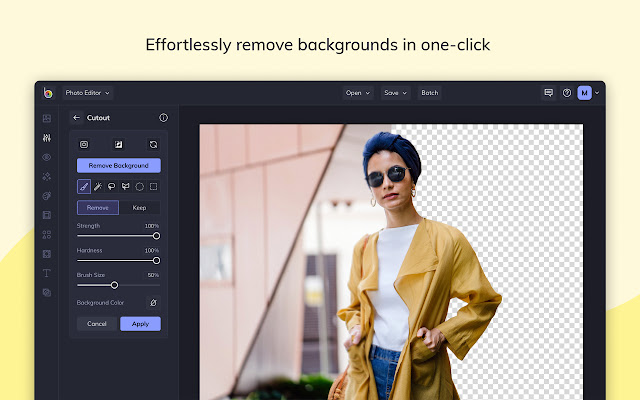Image resolution: width=640 pixels, height=400 pixels.
Task: Cancel the cutout changes
Action: (x=97, y=324)
